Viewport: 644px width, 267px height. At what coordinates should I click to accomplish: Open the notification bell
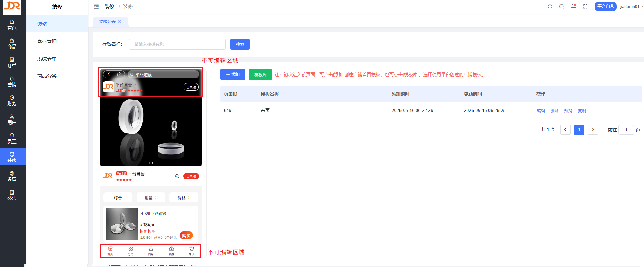(x=573, y=6)
